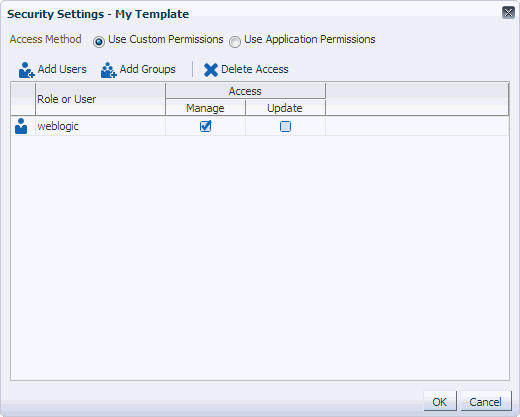Select the weblogic user icon
520x417 pixels.
pyautogui.click(x=21, y=126)
